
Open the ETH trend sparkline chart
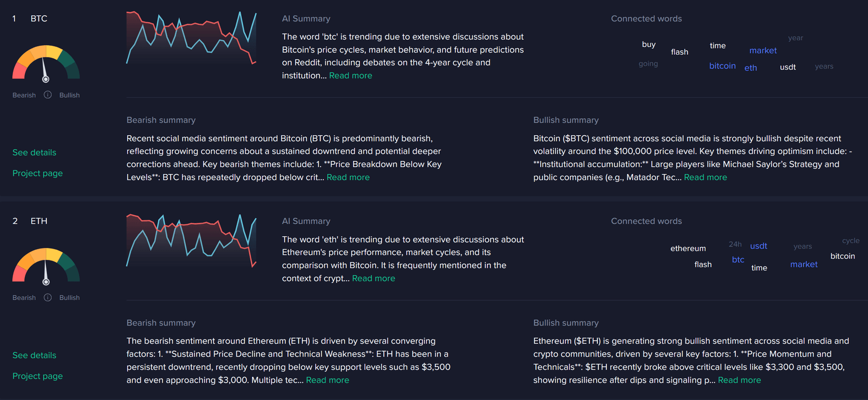191,240
